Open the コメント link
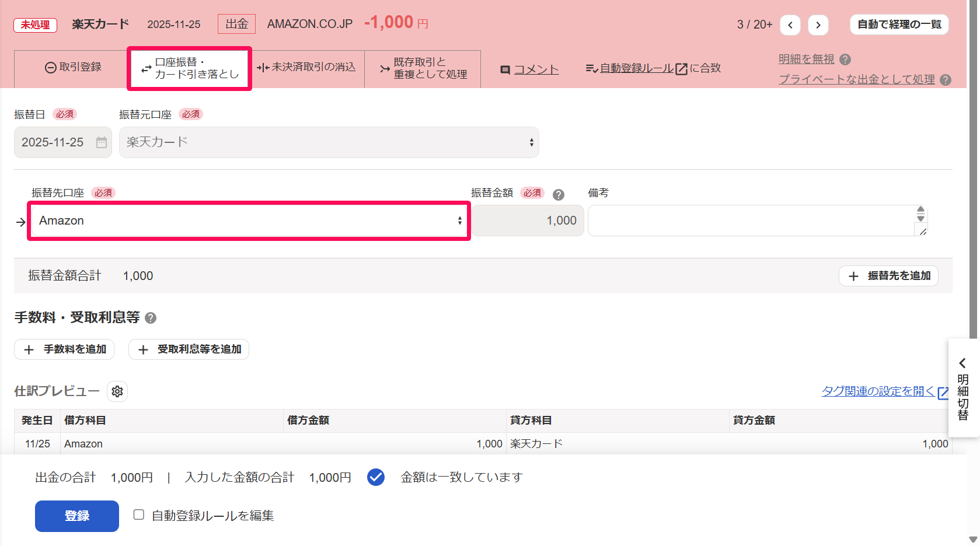Image resolution: width=980 pixels, height=546 pixels. click(x=536, y=70)
